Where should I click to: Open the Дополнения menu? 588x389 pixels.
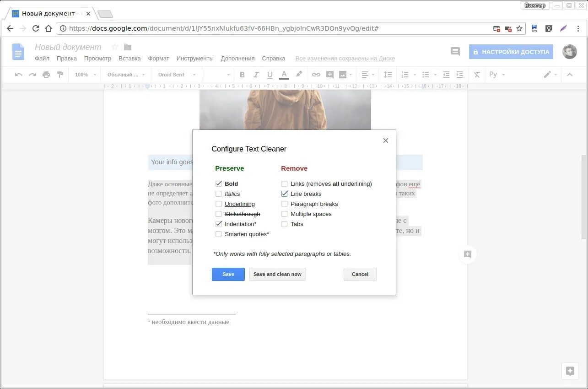(x=237, y=59)
